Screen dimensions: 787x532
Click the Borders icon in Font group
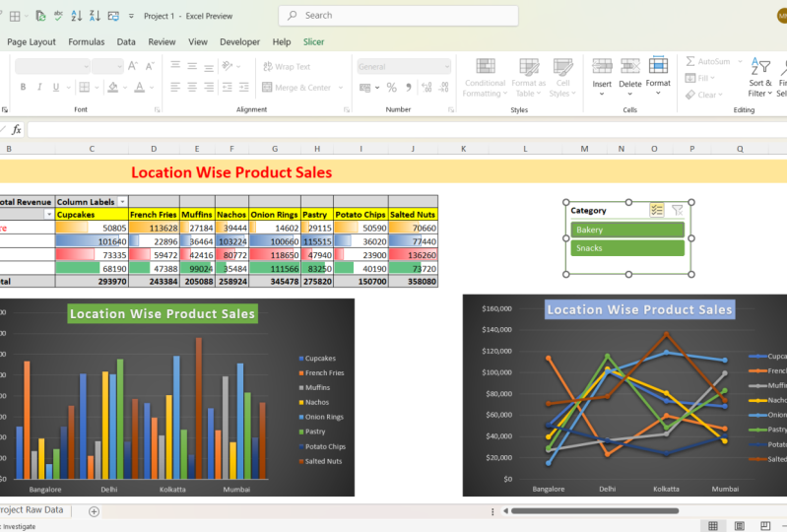click(x=85, y=88)
